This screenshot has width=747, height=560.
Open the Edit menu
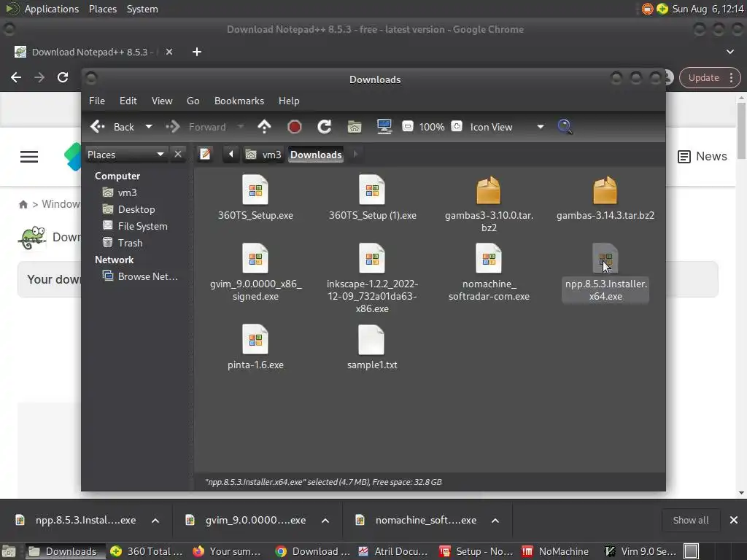pyautogui.click(x=128, y=101)
